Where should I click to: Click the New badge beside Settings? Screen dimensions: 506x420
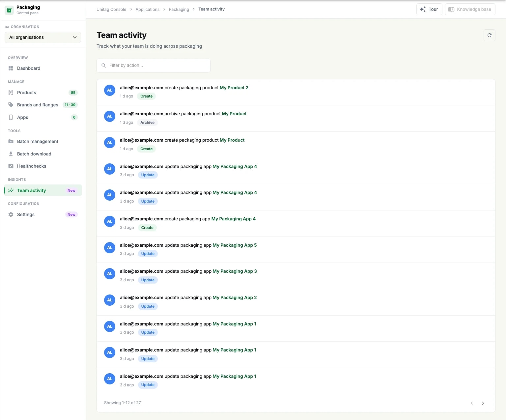[x=71, y=214]
